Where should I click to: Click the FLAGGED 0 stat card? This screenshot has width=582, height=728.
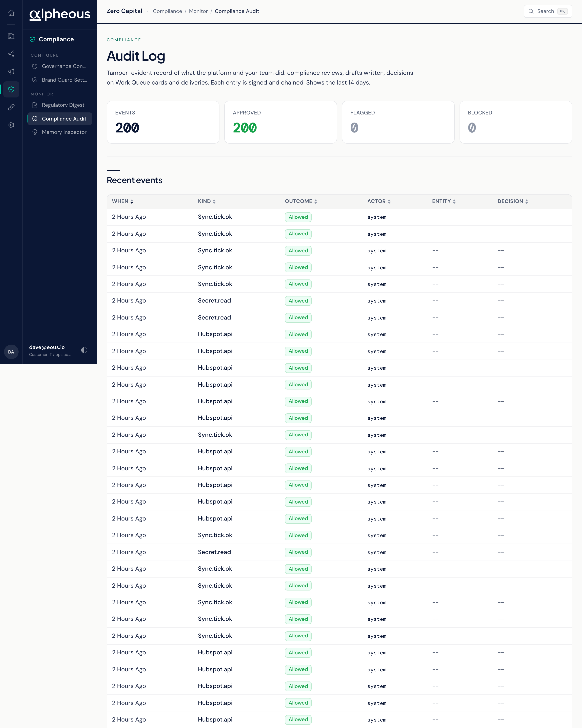[398, 122]
